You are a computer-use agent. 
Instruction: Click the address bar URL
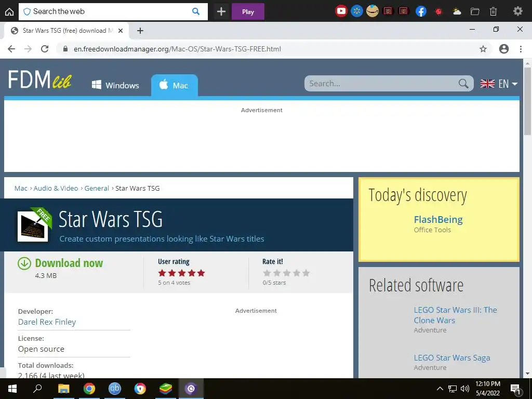click(x=177, y=49)
